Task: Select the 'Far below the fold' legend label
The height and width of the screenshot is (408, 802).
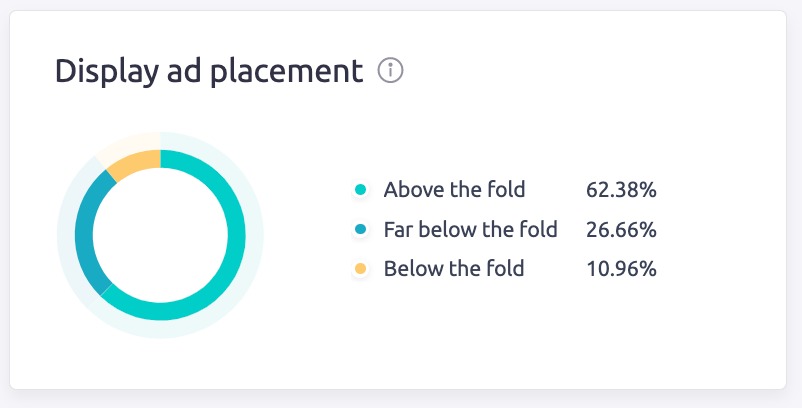Action: click(x=470, y=230)
